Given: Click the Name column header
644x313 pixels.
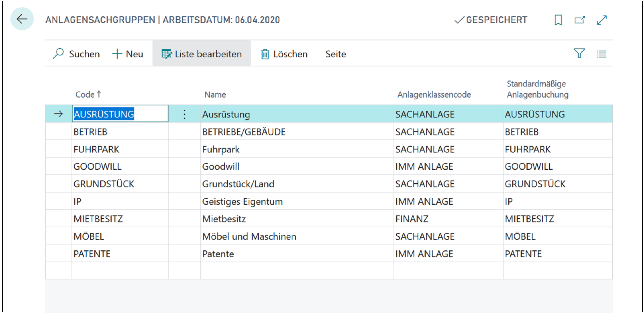Looking at the screenshot, I should (x=215, y=95).
